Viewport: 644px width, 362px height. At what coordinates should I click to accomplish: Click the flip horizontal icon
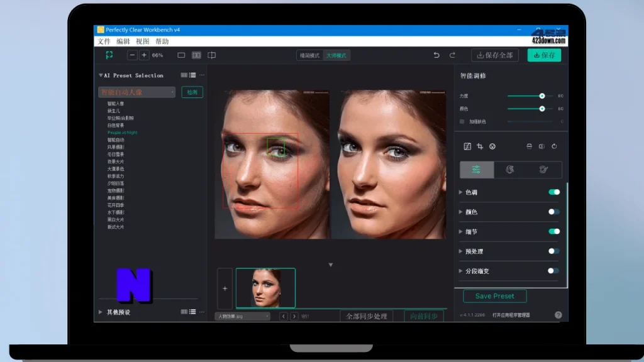click(541, 146)
